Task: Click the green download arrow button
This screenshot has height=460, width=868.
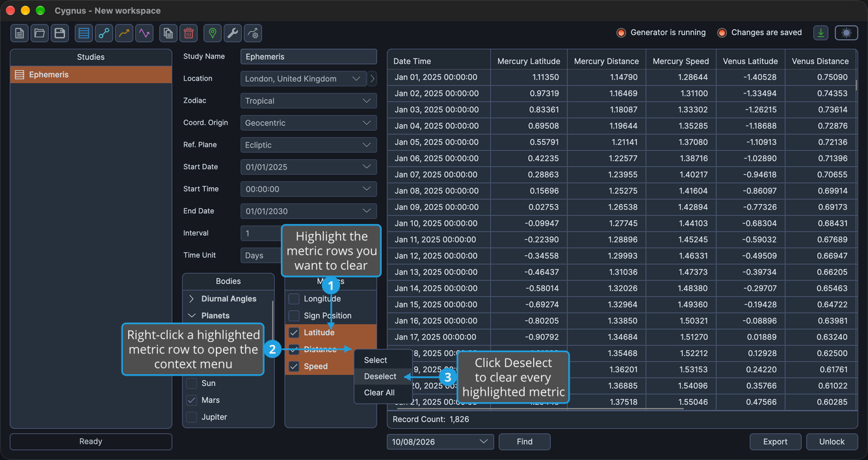Action: click(x=821, y=33)
